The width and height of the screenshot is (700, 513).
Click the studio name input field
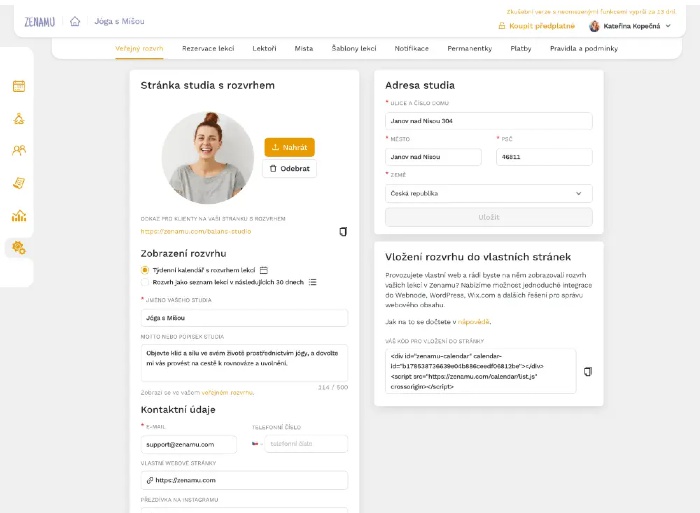[x=244, y=317]
